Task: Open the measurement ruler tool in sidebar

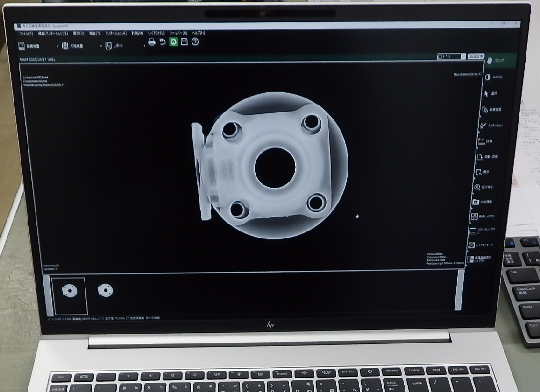Action: [482, 141]
